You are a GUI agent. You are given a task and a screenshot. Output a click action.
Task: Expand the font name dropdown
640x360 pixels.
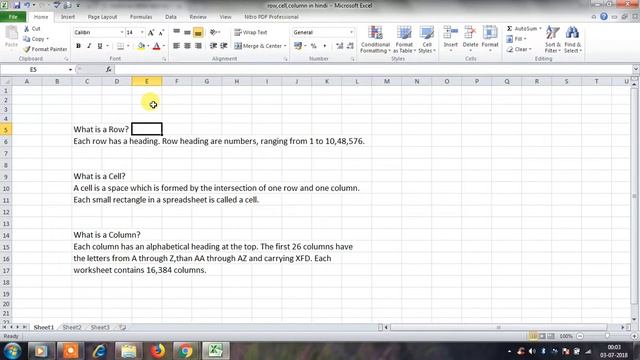[x=122, y=32]
